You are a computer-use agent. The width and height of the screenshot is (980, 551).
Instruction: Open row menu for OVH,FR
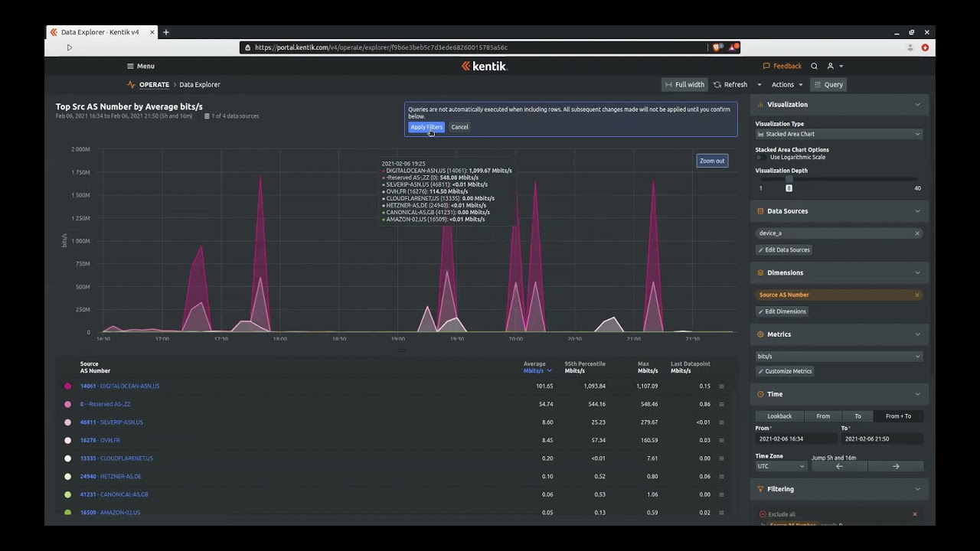coord(720,440)
